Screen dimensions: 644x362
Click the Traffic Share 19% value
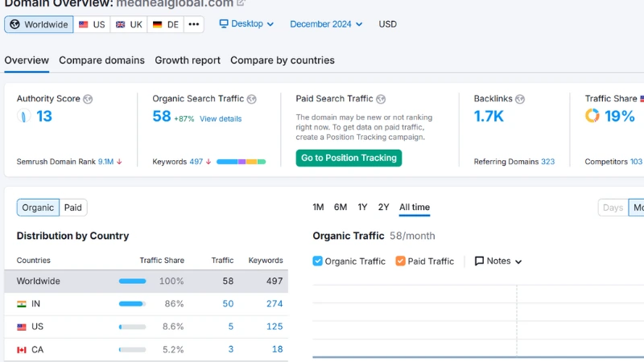tap(619, 116)
